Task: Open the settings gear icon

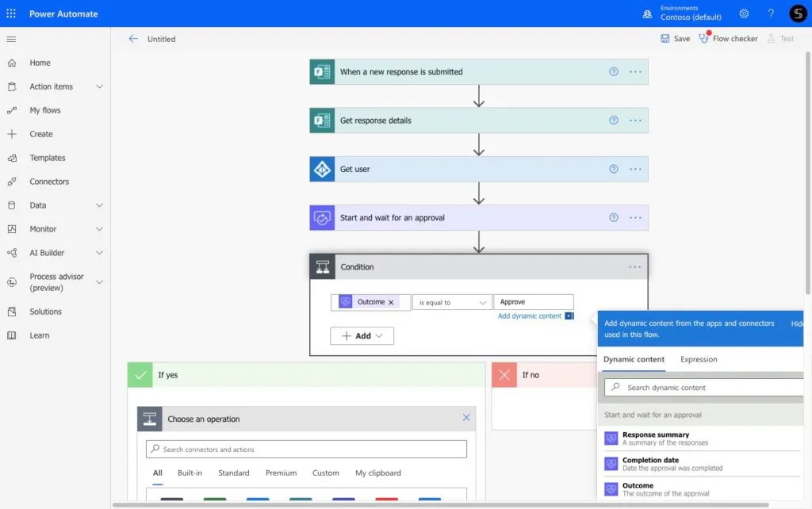Action: pos(744,13)
